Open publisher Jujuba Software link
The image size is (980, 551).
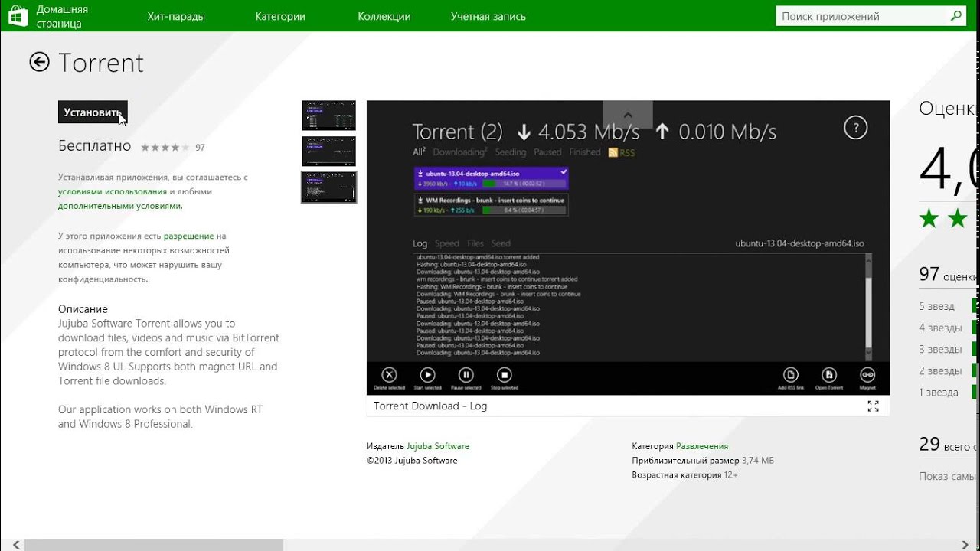coord(438,446)
